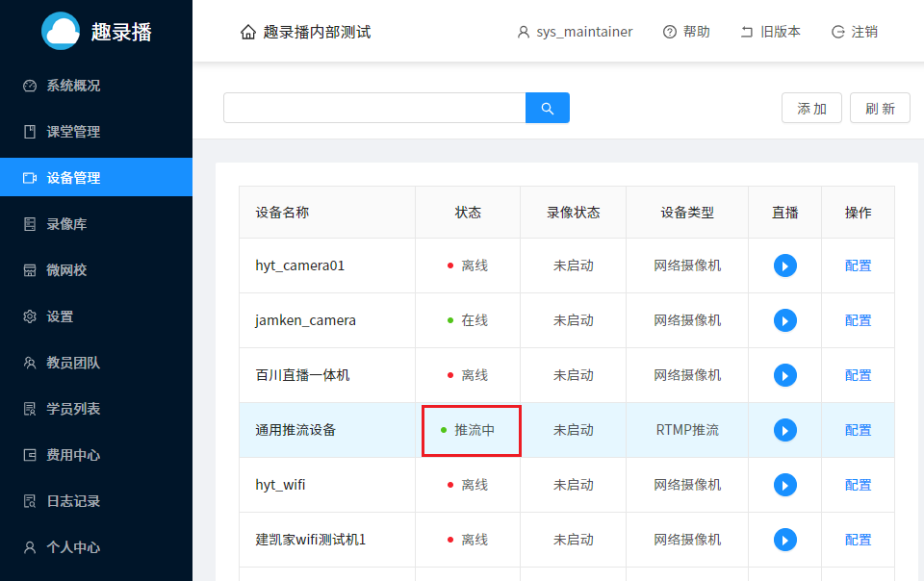Click device name hyt_wifi

point(280,485)
